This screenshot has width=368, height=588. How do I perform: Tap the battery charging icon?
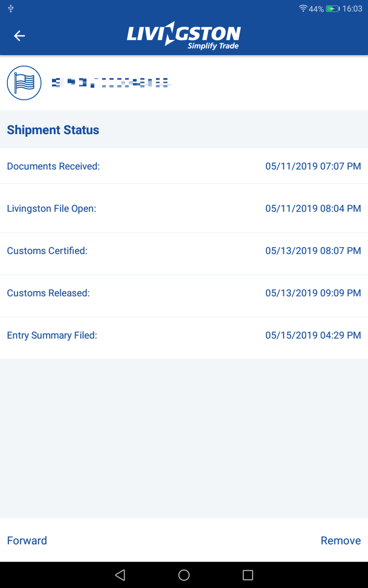pyautogui.click(x=332, y=9)
